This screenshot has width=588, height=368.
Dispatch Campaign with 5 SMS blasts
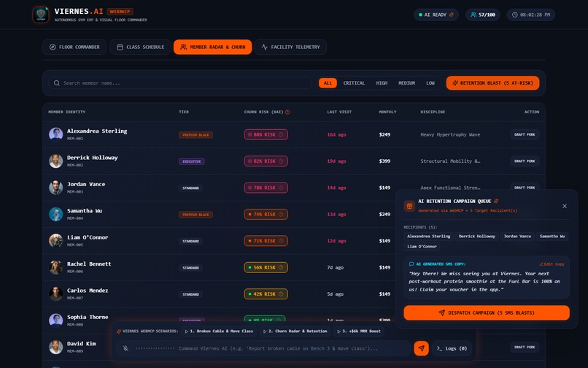(x=487, y=313)
